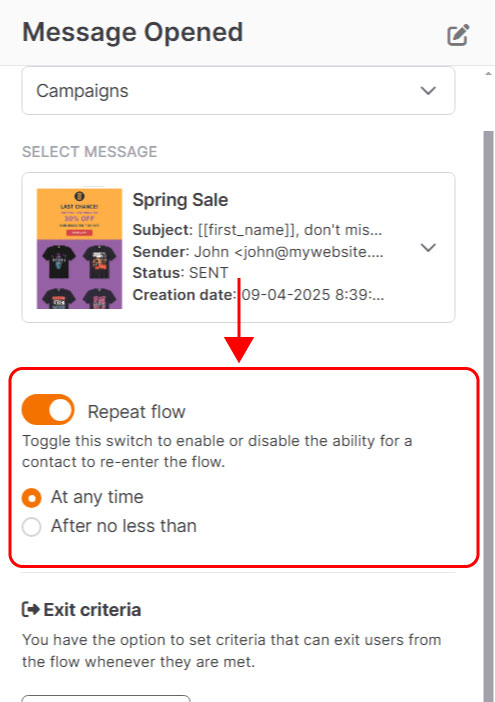495x702 pixels.
Task: Click the Exit criteria heading
Action: 92,610
